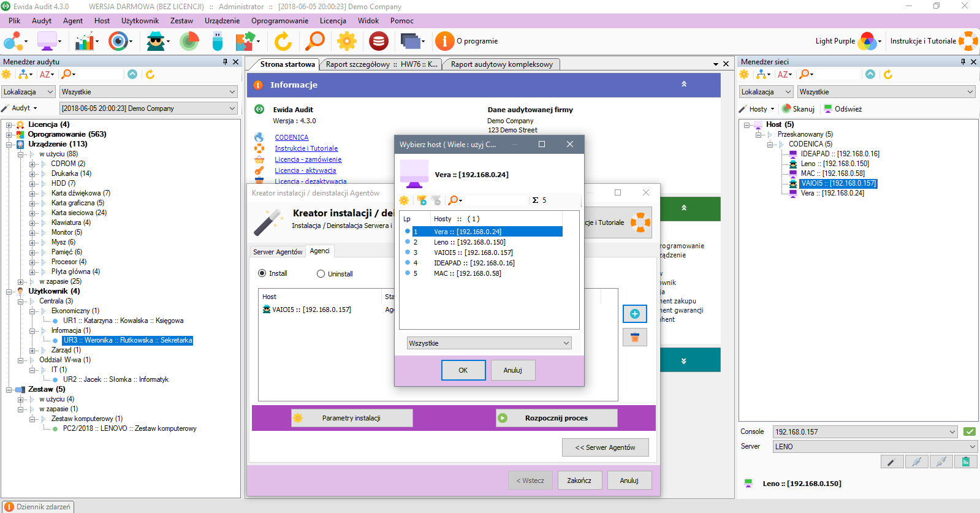
Task: Click the trash delete icon in agent wizard
Action: pyautogui.click(x=634, y=337)
